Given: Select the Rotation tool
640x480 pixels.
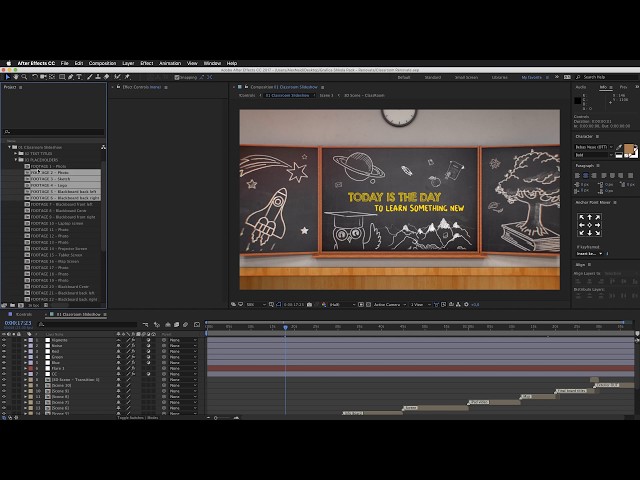Looking at the screenshot, I should 35,77.
